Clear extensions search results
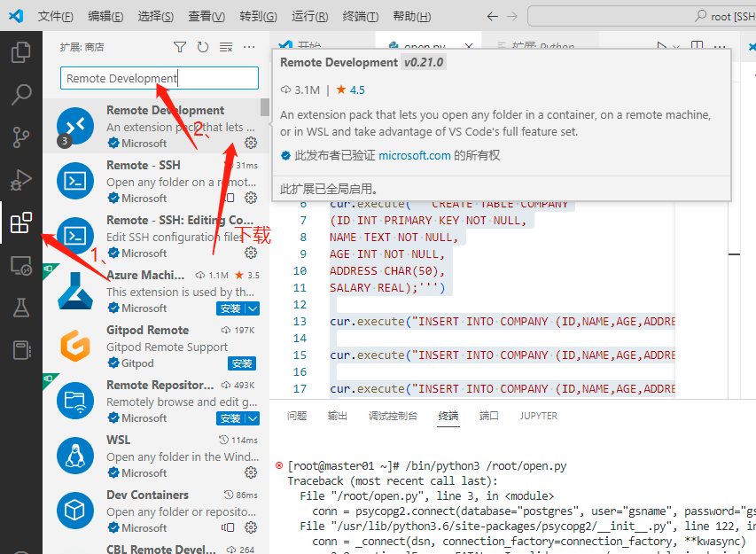The height and width of the screenshot is (554, 756). tap(226, 47)
